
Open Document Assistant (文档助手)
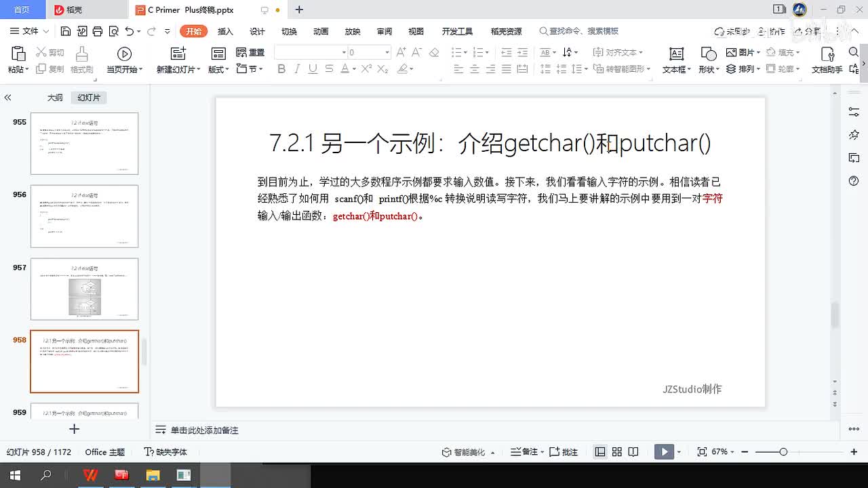[x=827, y=60]
